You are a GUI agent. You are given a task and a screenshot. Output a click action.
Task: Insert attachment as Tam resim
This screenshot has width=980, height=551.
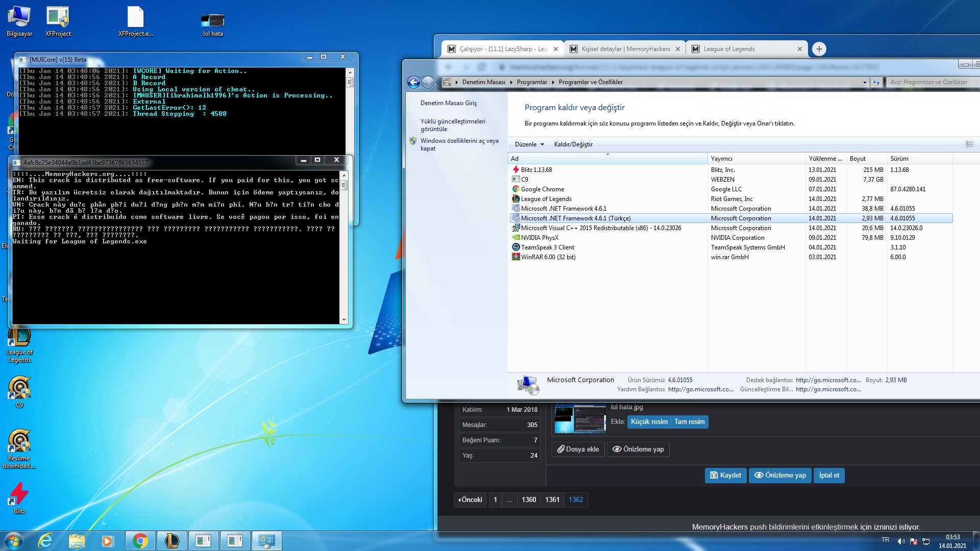coord(689,422)
